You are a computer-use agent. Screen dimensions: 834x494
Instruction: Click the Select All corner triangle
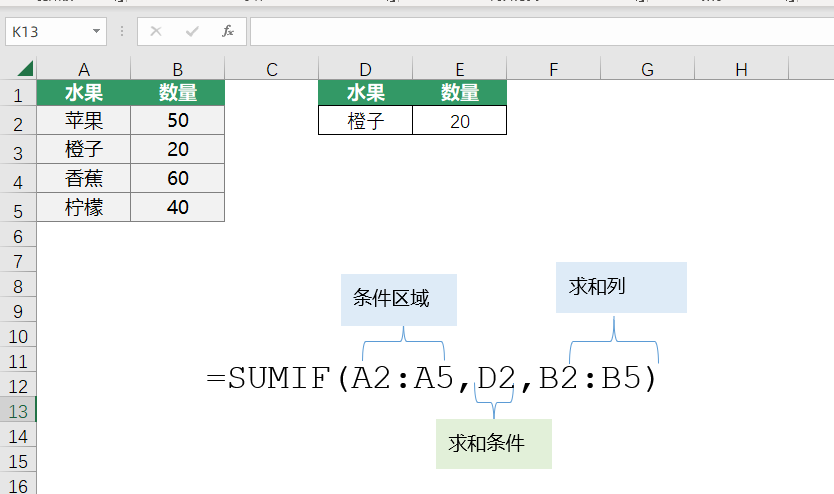(24, 69)
